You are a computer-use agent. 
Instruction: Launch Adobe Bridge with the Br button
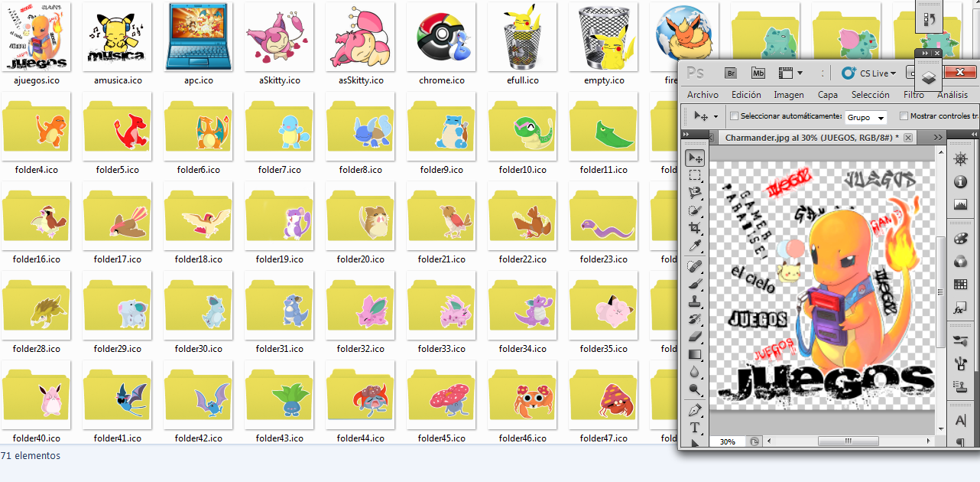coord(730,73)
